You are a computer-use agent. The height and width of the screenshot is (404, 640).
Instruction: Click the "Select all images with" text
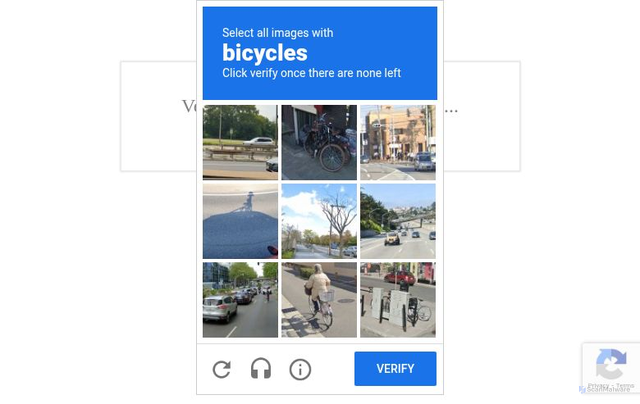click(x=278, y=33)
